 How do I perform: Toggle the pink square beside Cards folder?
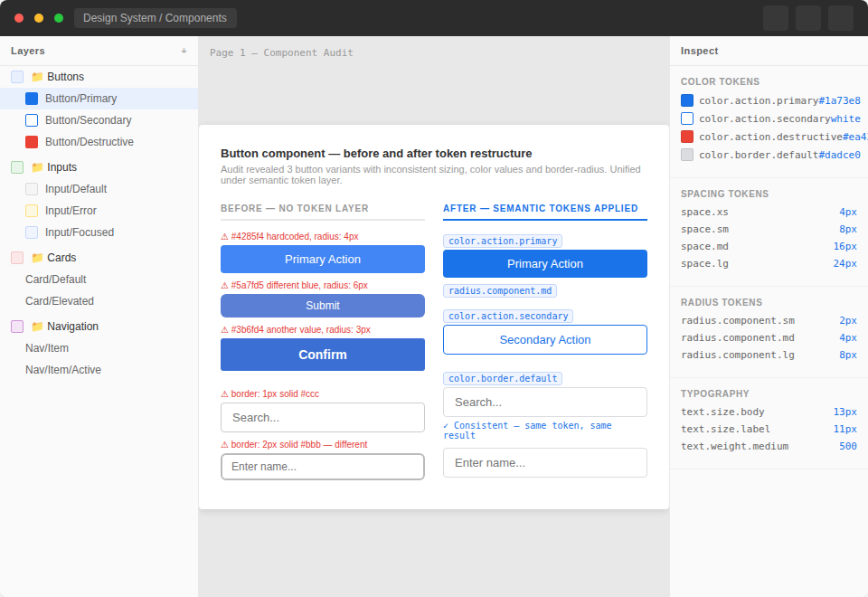click(x=17, y=258)
